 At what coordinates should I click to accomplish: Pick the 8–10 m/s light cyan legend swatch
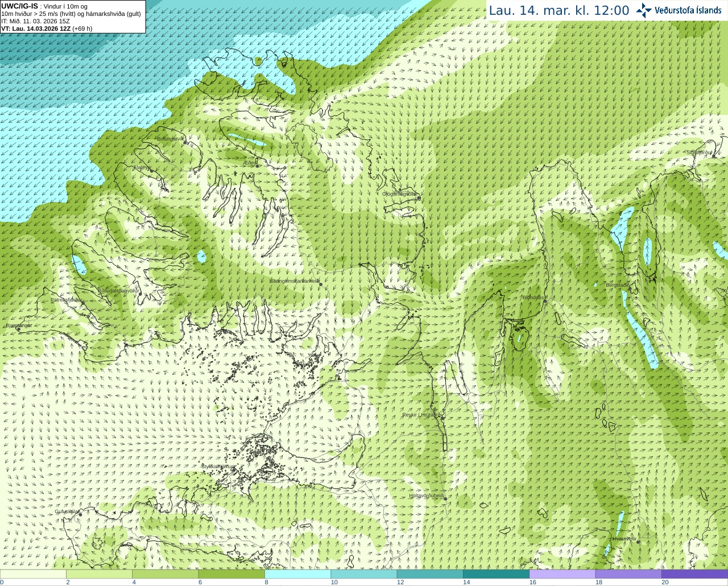pos(297,574)
